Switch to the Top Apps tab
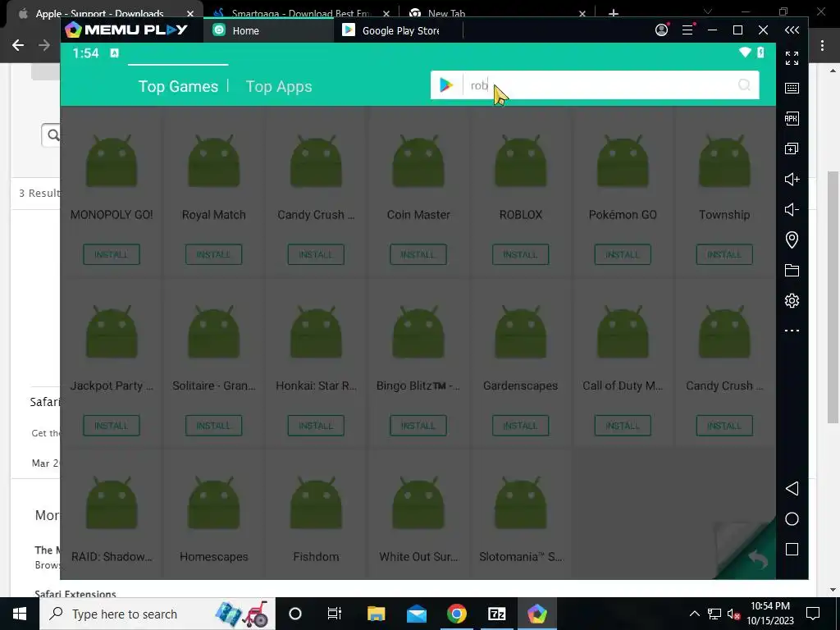840x630 pixels. point(279,86)
